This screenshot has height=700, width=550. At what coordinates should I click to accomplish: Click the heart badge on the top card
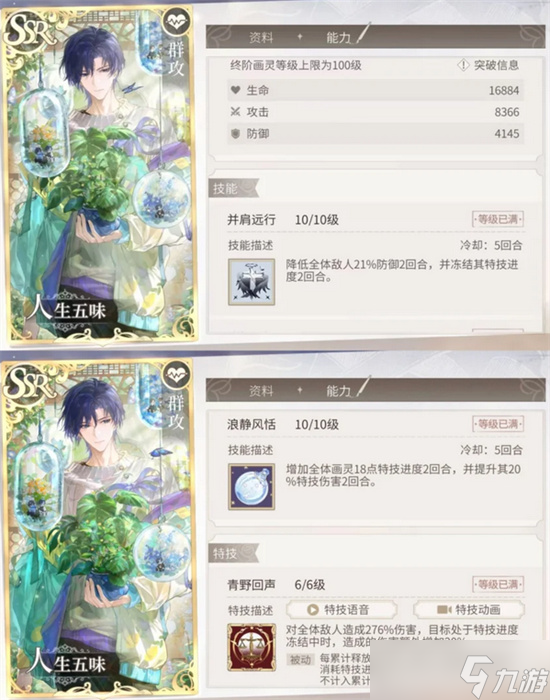[x=176, y=21]
